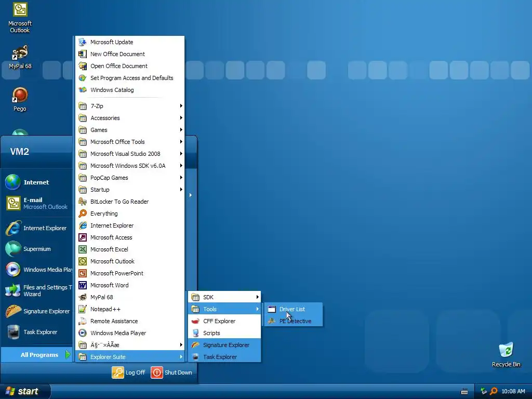Click the Log Off button
This screenshot has width=532, height=399.
tap(129, 372)
